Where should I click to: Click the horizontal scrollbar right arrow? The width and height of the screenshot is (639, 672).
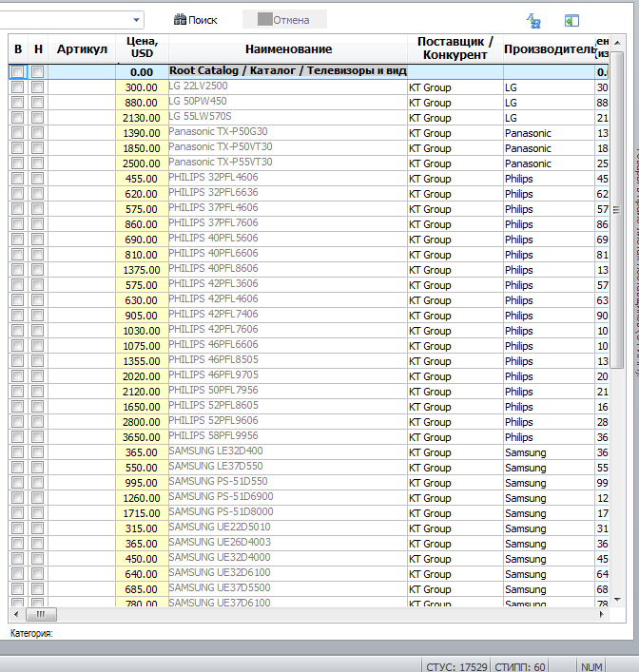click(602, 614)
